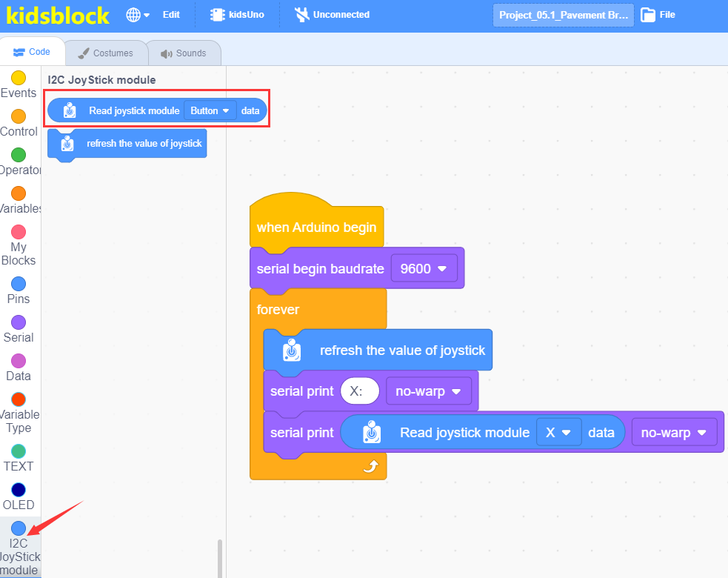The width and height of the screenshot is (728, 578).
Task: Open the OLED block category
Action: [x=19, y=496]
